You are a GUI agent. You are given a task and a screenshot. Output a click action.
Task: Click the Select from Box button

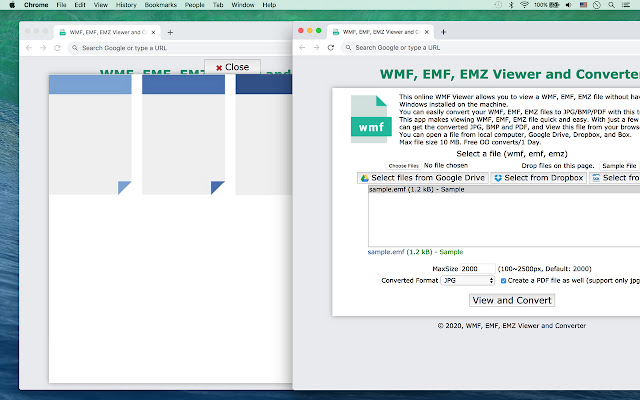click(615, 178)
